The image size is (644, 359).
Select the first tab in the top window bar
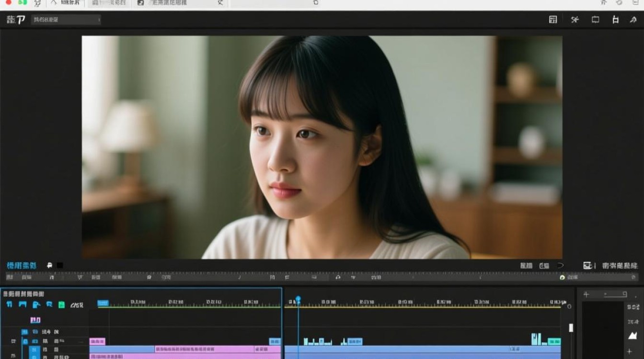tap(65, 3)
